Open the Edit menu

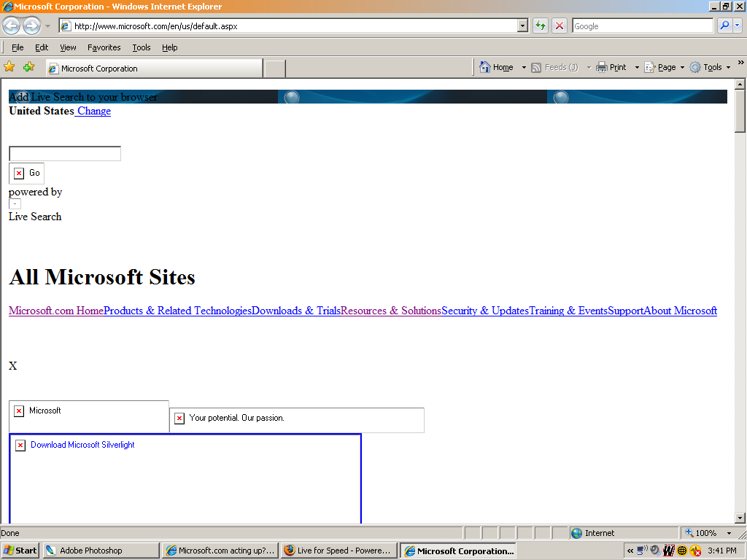tap(42, 47)
